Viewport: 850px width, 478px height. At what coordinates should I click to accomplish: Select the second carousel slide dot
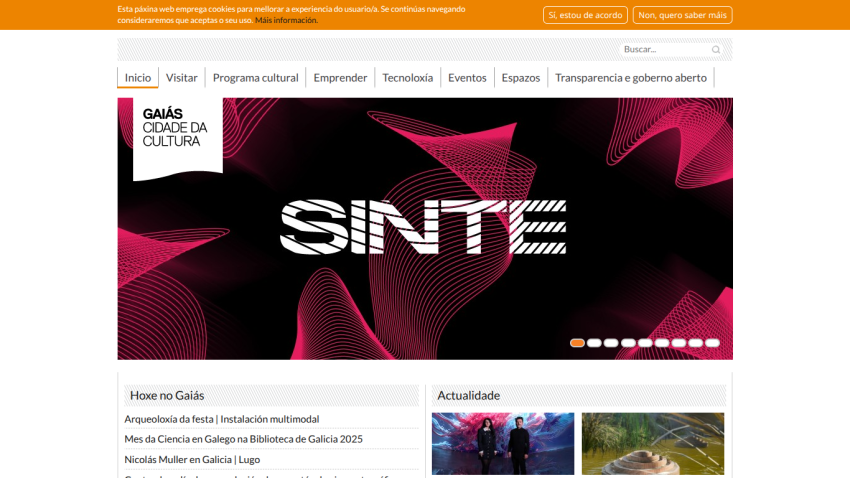pyautogui.click(x=594, y=343)
